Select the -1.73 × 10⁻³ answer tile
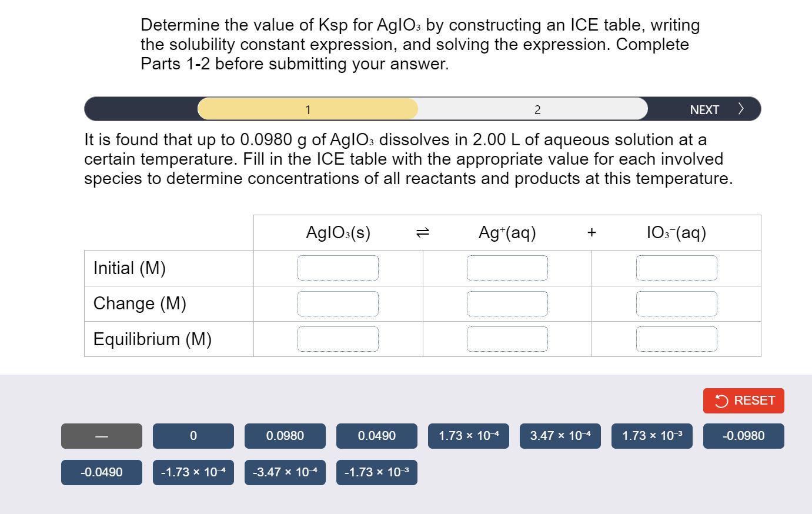The height and width of the screenshot is (514, 812). click(x=376, y=472)
